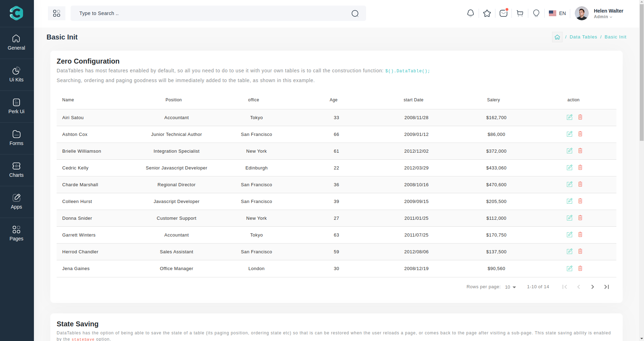Select the Senior Javascript Developer cell
This screenshot has width=644, height=341.
pos(177,168)
